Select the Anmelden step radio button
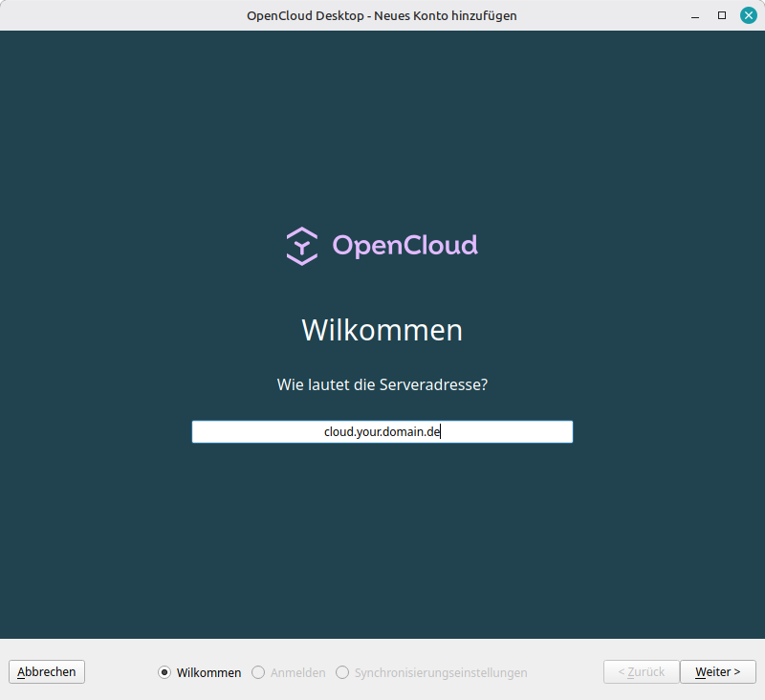 coord(258,672)
